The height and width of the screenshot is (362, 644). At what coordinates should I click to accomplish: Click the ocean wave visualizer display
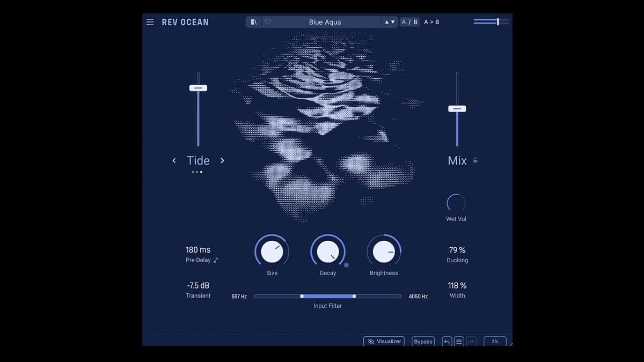tap(327, 126)
